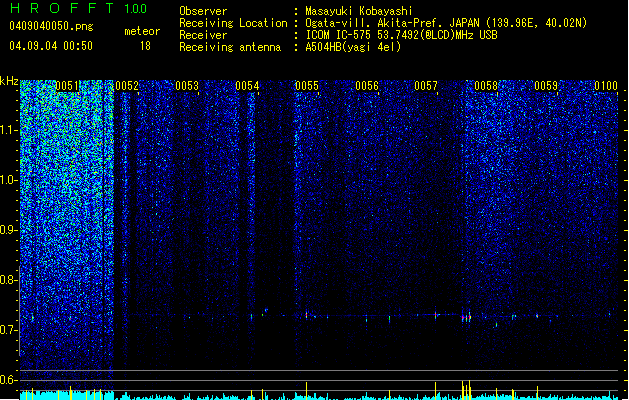
Task: Click the 0051 time marker
Action: click(67, 86)
